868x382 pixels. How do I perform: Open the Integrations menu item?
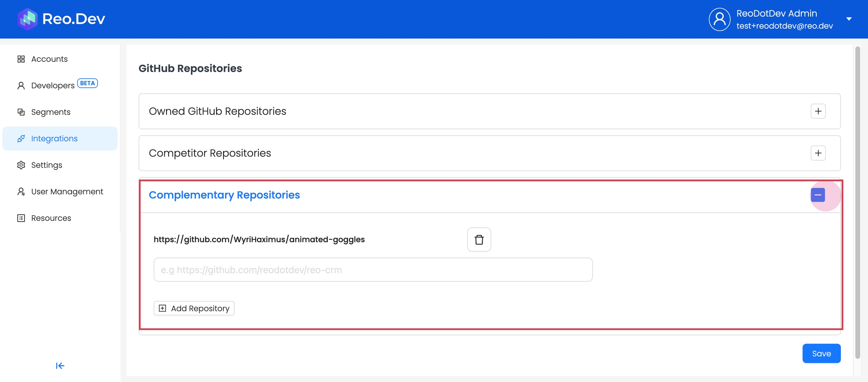(54, 139)
